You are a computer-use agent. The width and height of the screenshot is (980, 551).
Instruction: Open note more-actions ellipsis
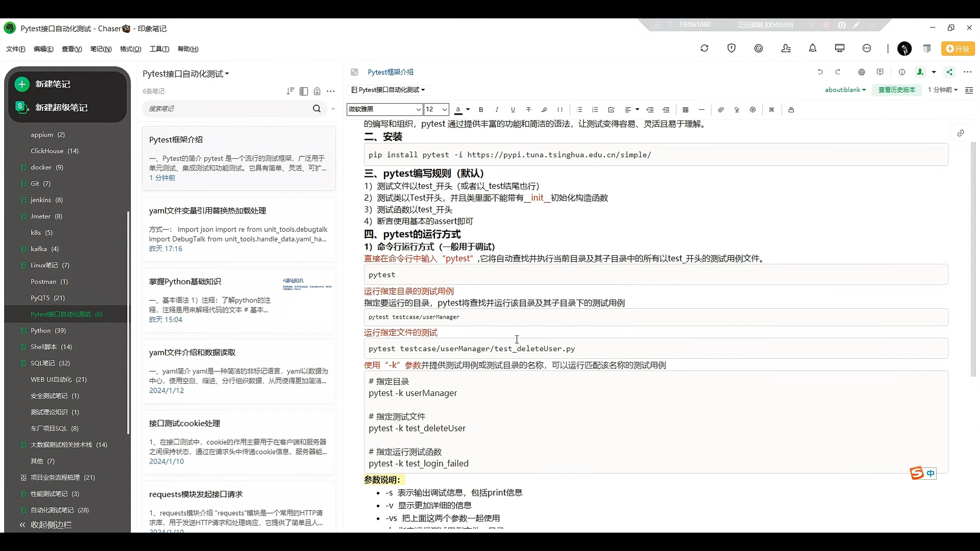[x=967, y=72]
